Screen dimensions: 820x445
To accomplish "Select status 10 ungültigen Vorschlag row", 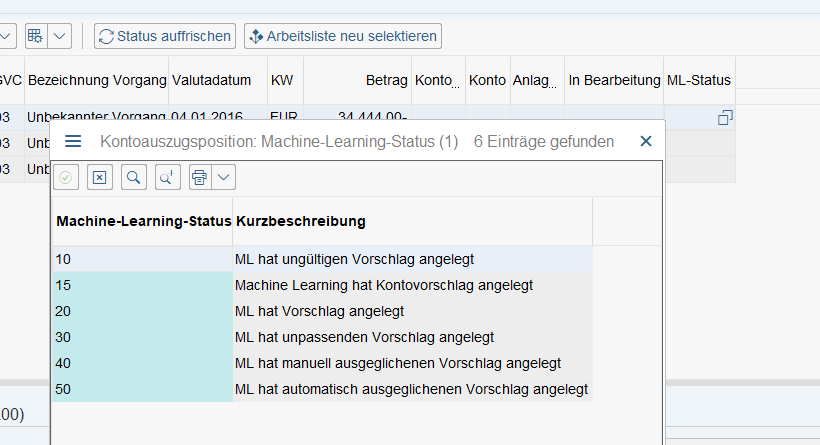I will pos(323,259).
